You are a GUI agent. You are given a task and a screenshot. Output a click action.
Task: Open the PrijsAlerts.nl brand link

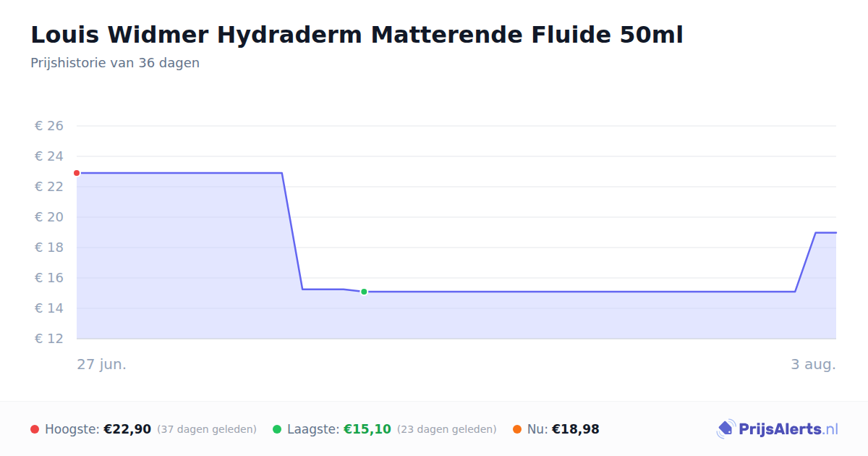778,429
